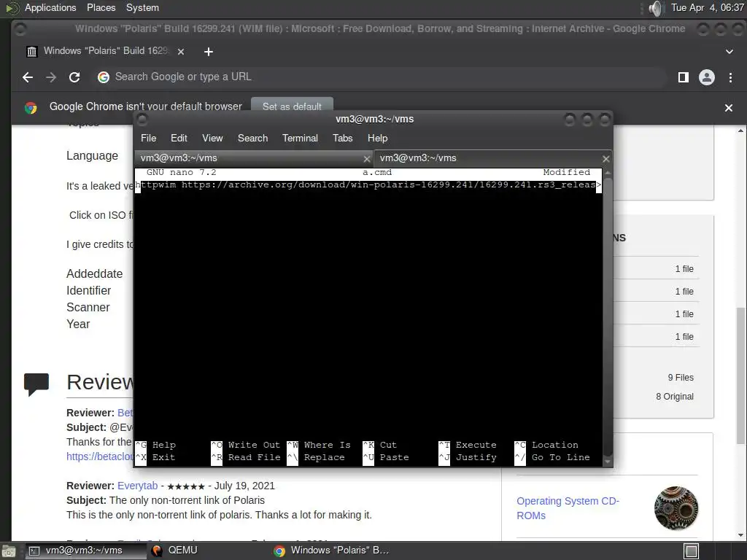Click the httpwim command line in nano
This screenshot has width=747, height=560.
click(x=368, y=184)
